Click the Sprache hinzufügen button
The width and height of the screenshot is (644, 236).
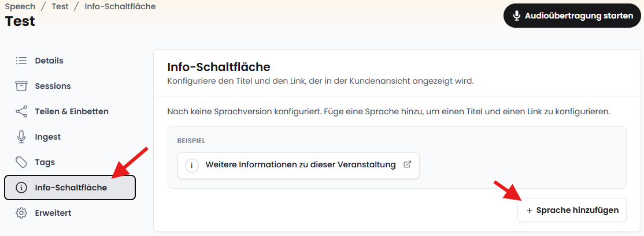[x=572, y=210]
